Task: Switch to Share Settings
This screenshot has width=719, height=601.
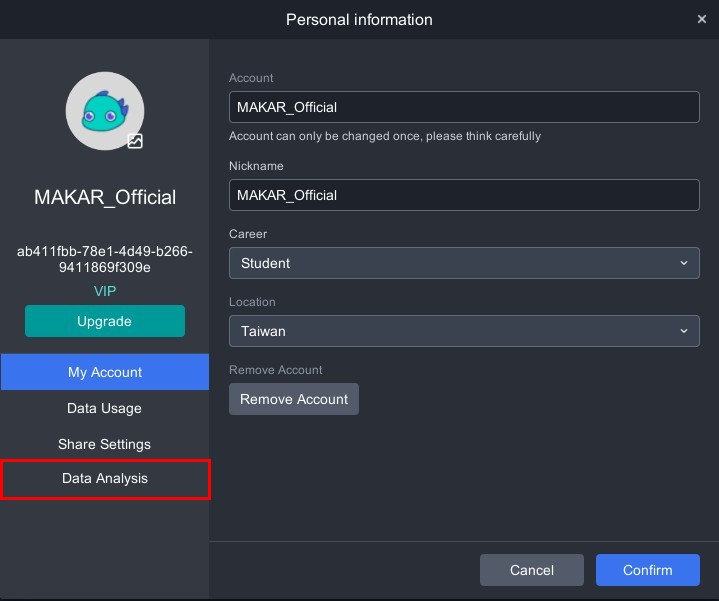Action: [105, 444]
